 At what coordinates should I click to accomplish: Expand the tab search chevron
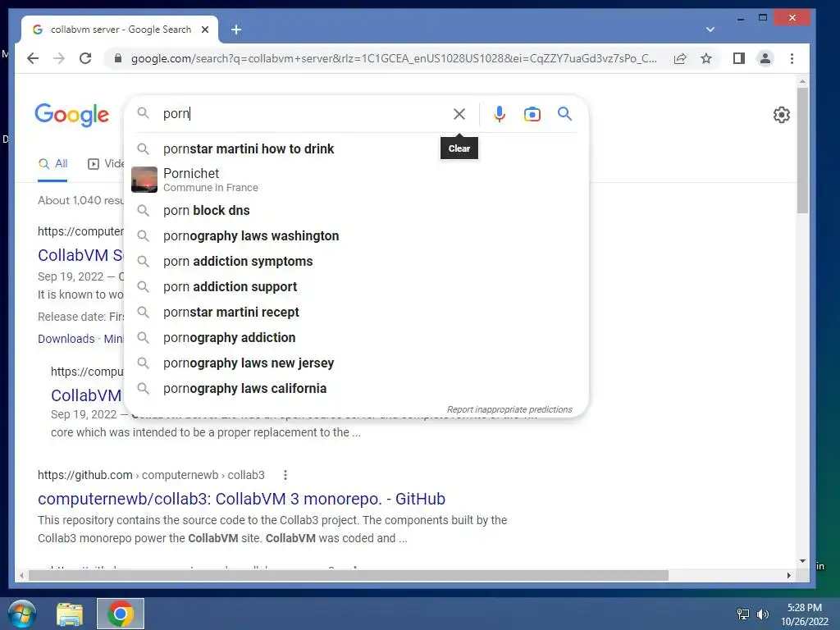click(710, 30)
